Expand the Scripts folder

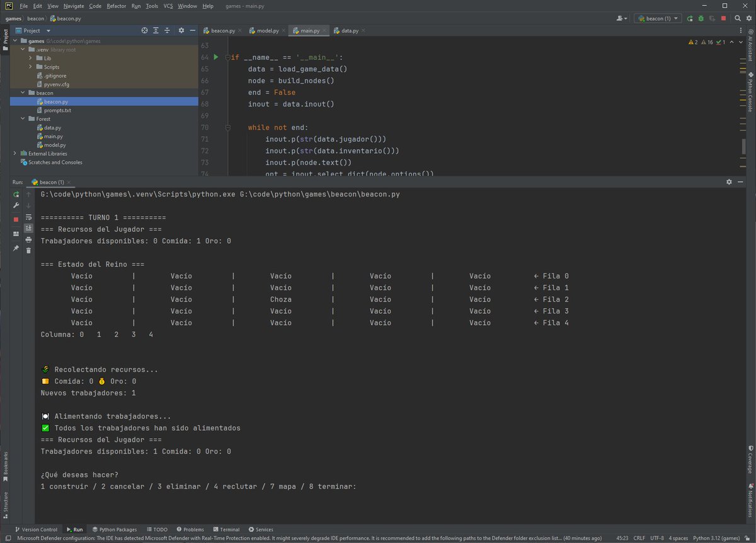coord(30,67)
